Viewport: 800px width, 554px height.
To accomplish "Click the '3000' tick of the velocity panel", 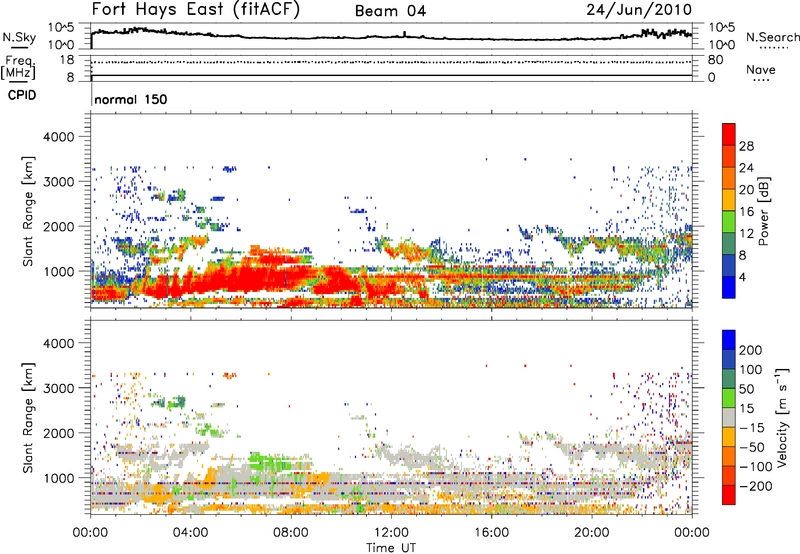I will pyautogui.click(x=58, y=388).
